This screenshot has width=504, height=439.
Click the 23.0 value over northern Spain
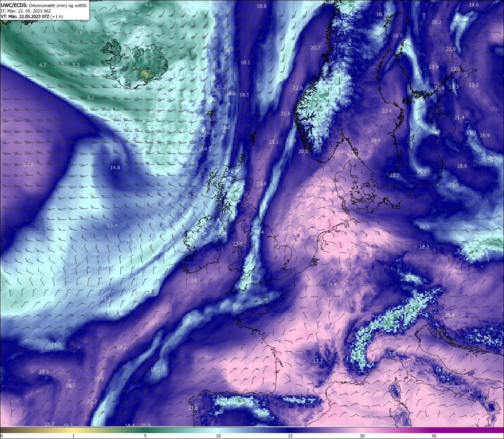(x=193, y=408)
